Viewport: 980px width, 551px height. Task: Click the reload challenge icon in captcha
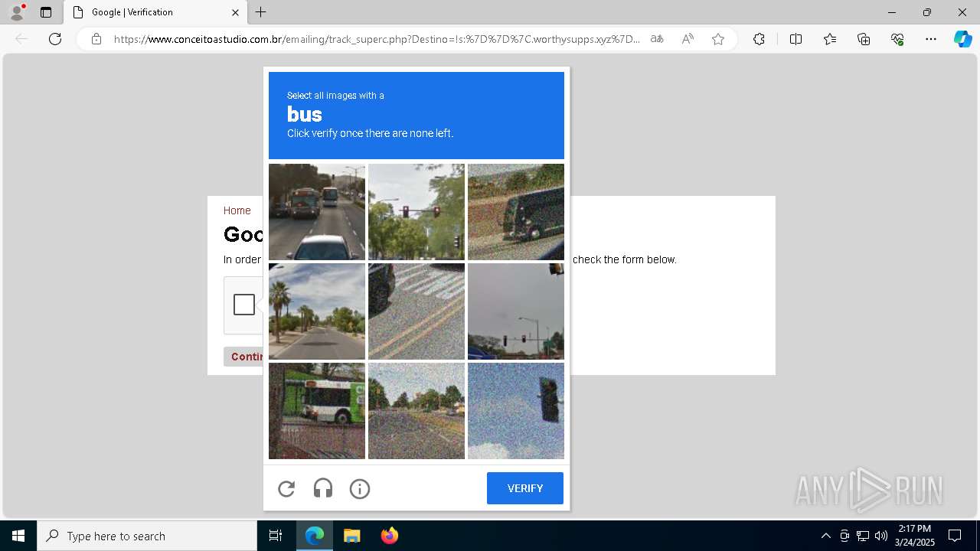pos(286,488)
